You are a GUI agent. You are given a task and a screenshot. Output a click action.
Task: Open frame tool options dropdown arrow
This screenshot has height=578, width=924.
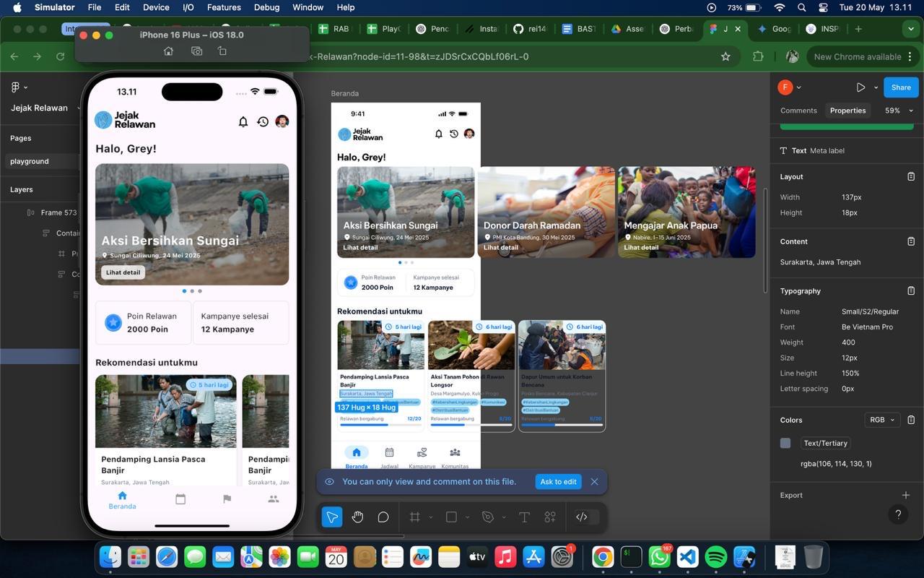click(x=431, y=517)
